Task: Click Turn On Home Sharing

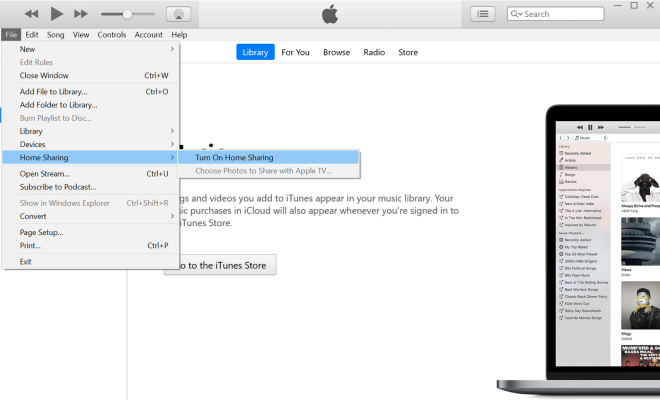Action: click(x=269, y=157)
